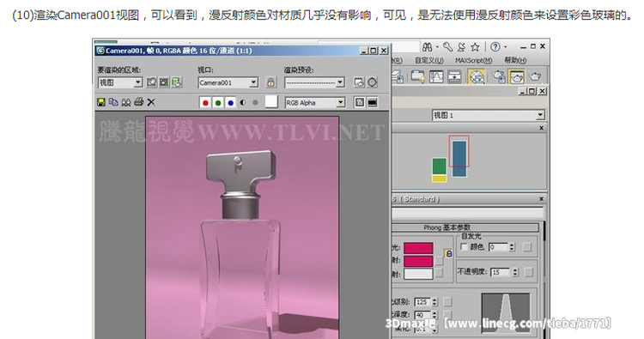The width and height of the screenshot is (644, 339).
Task: Open the 视图 1 dropdown in material editor
Action: [x=489, y=115]
